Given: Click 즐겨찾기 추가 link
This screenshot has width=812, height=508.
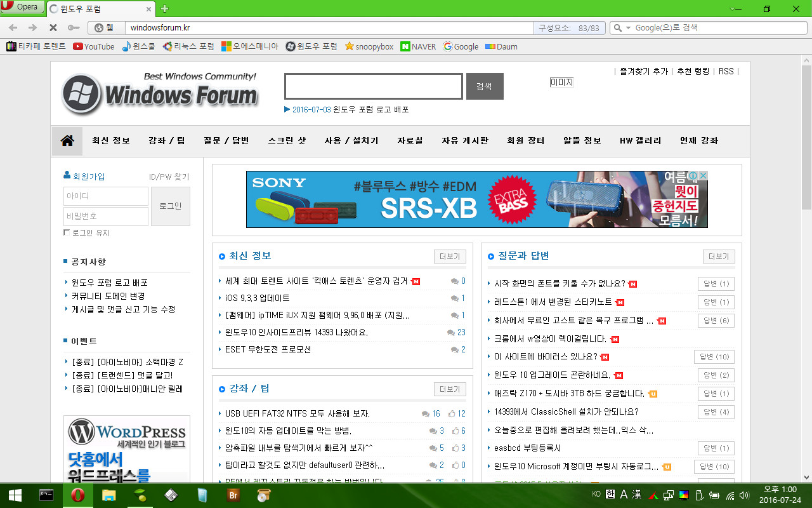Looking at the screenshot, I should (x=644, y=71).
